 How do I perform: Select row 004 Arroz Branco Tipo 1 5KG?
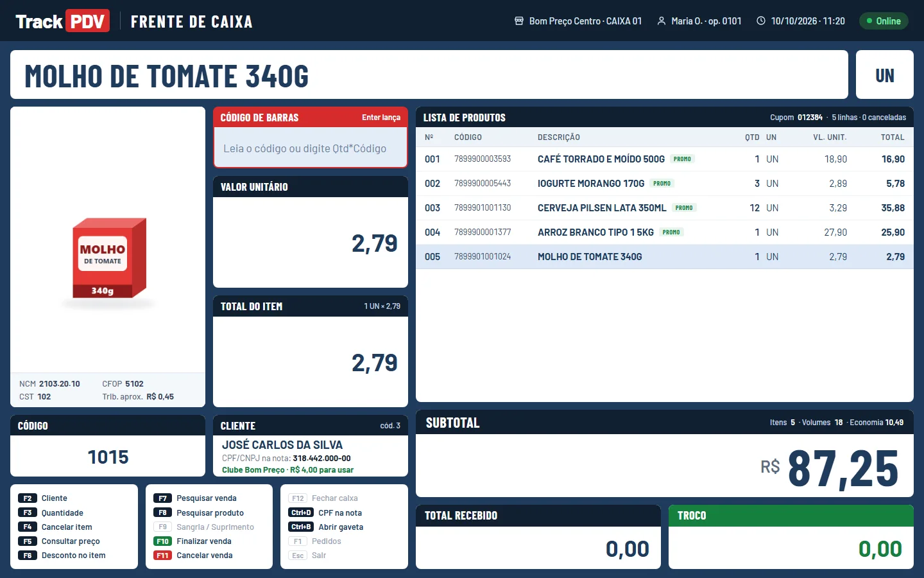pos(665,232)
